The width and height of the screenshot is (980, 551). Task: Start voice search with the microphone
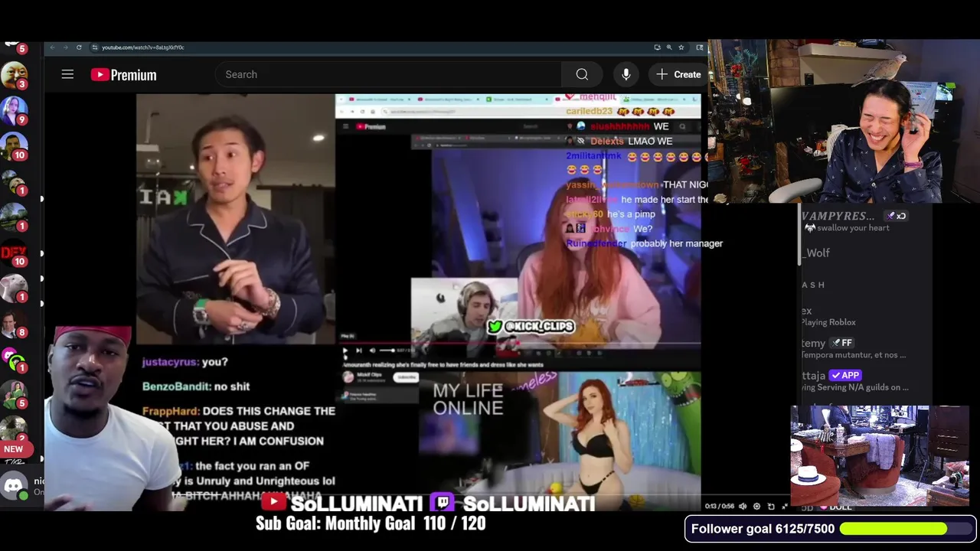tap(626, 74)
